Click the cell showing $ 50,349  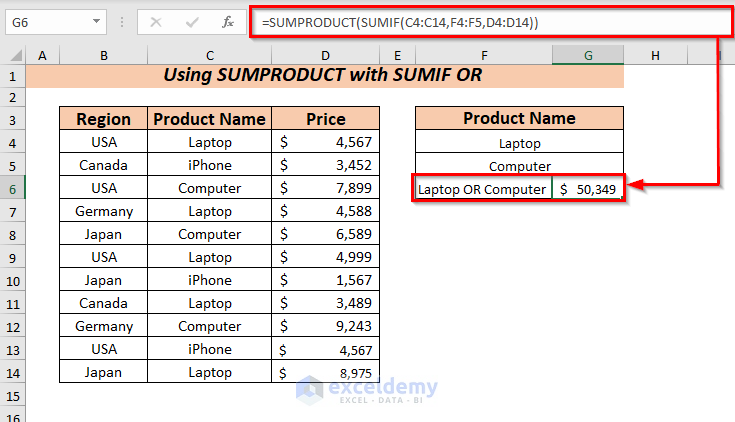coord(589,189)
